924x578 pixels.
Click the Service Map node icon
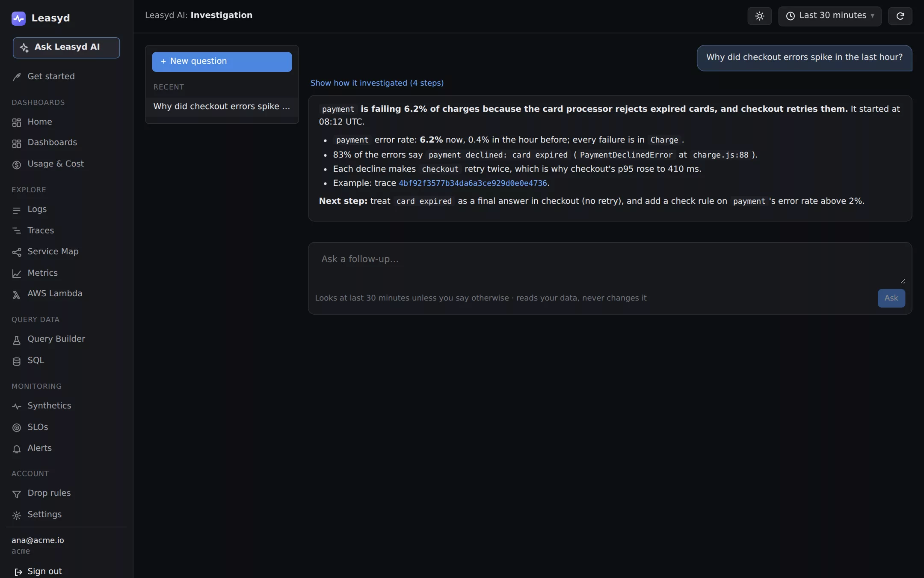17,252
